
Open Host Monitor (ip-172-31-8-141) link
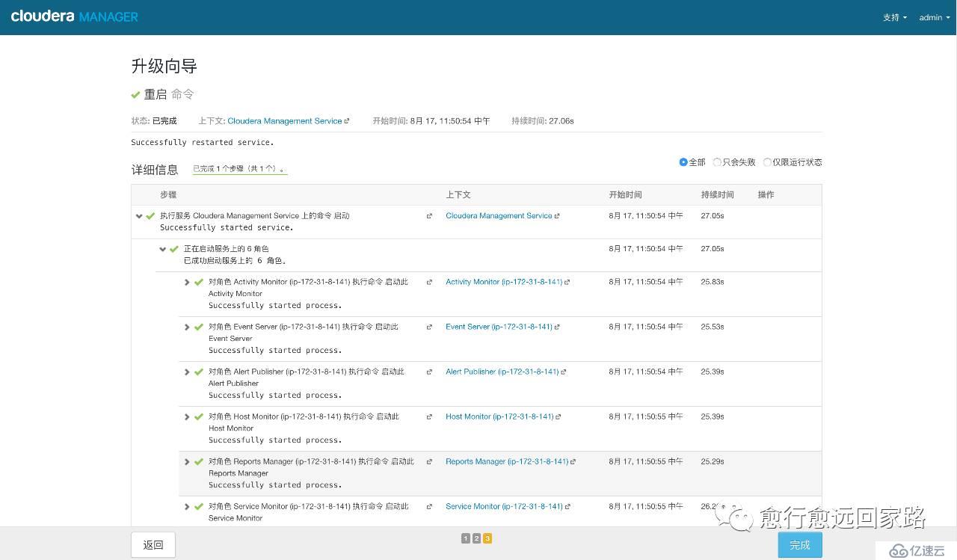pos(499,416)
